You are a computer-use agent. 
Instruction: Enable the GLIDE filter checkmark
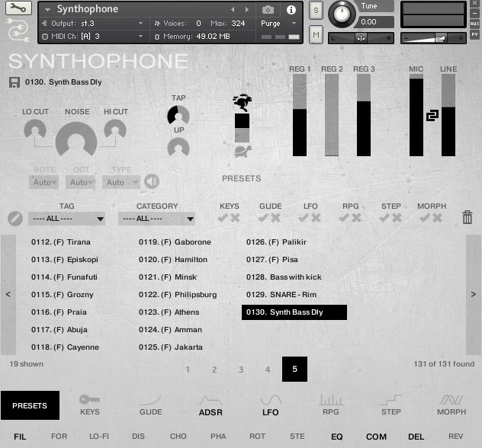coord(263,218)
